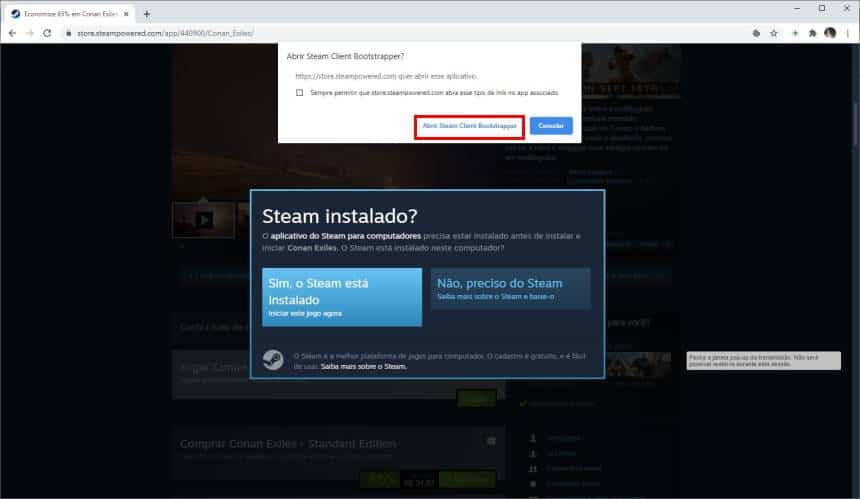860x499 pixels.
Task: Bookmark page with the star icon
Action: pos(774,33)
